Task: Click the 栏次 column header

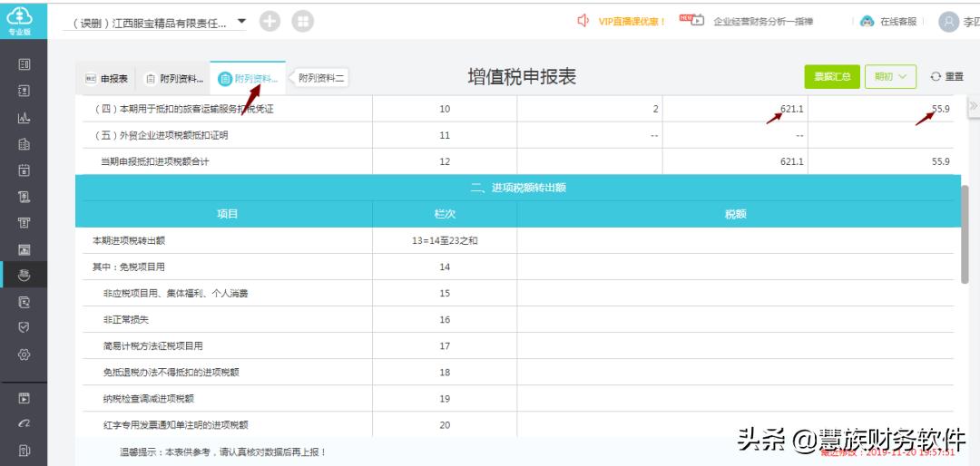Action: (445, 214)
